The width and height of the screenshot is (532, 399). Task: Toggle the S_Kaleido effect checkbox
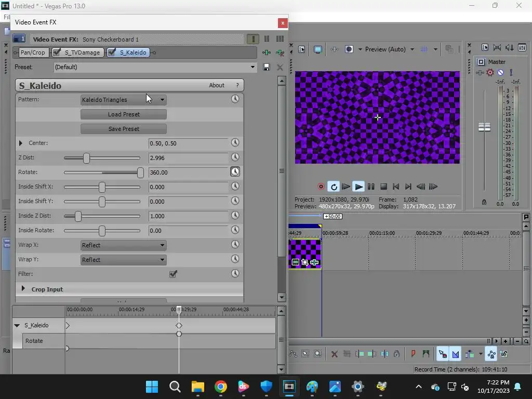112,52
